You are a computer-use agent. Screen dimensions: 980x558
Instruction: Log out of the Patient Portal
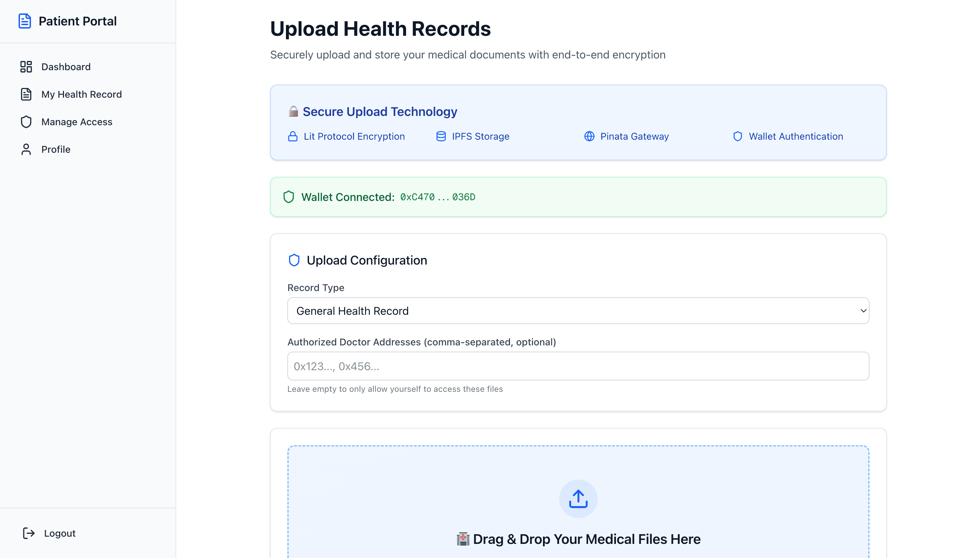(88, 533)
